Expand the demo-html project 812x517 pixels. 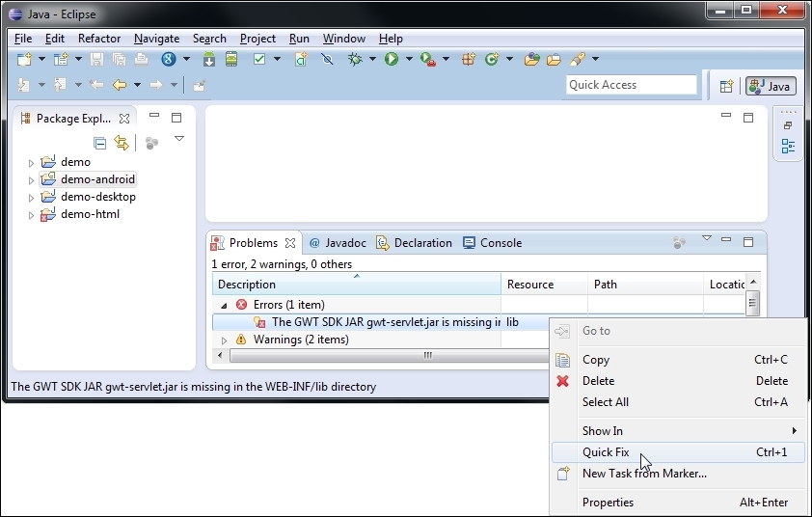coord(31,215)
